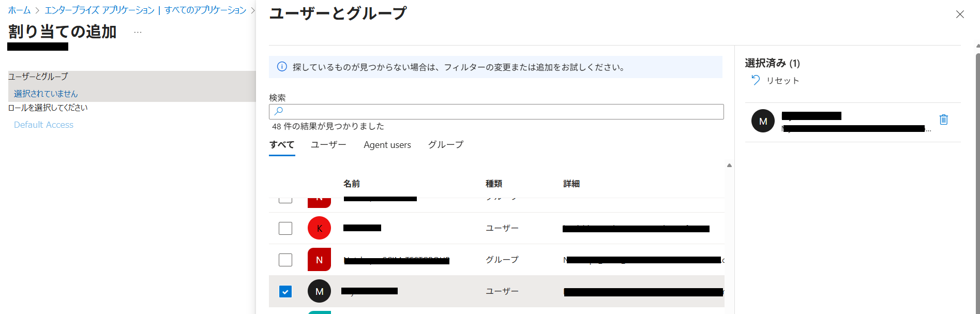This screenshot has width=980, height=314.
Task: Click the M avatar in selected panel
Action: [x=763, y=121]
